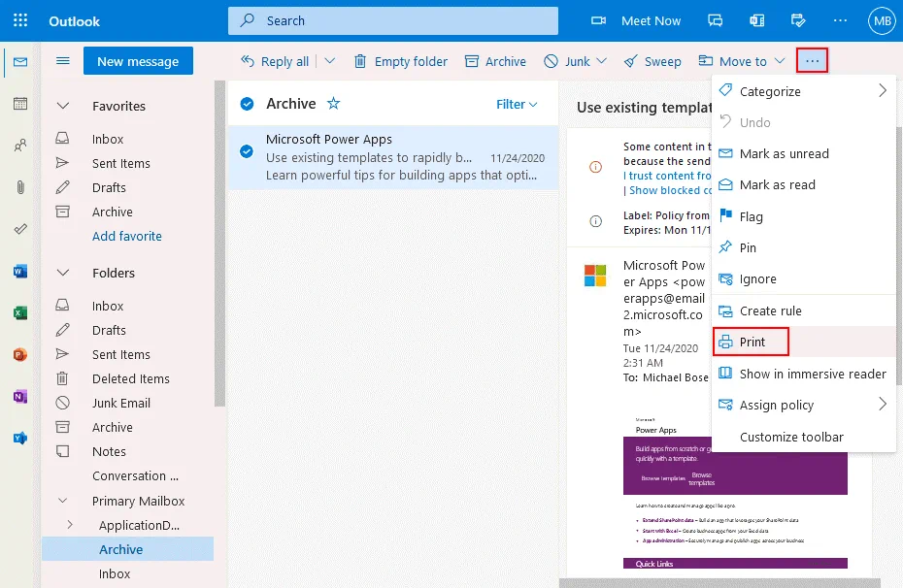Select Print from the context menu
Screen dimensions: 903x588
[752, 342]
